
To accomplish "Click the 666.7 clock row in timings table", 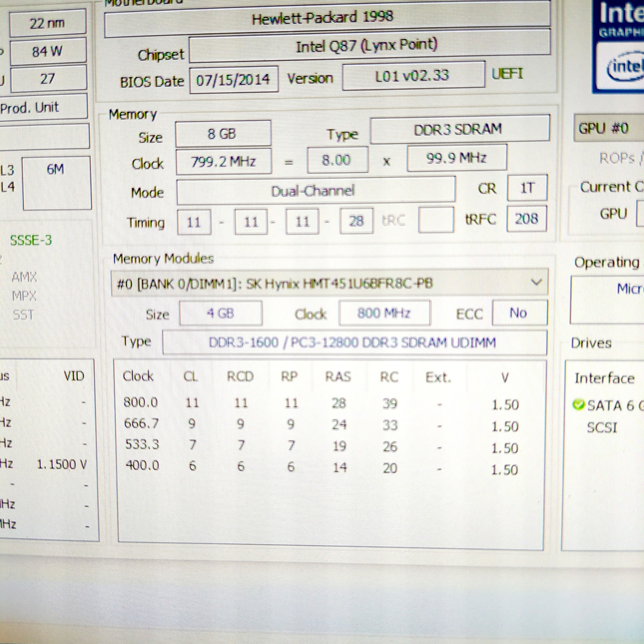I will click(x=321, y=425).
